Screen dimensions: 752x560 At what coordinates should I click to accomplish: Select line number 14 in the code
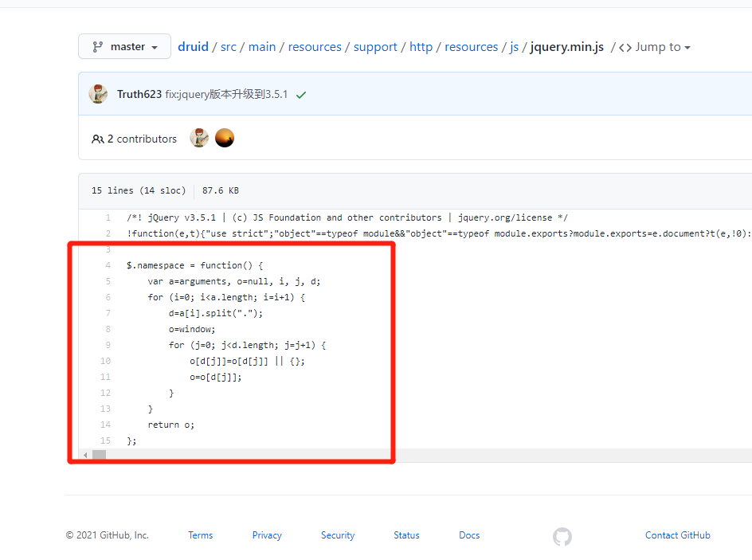pos(105,425)
